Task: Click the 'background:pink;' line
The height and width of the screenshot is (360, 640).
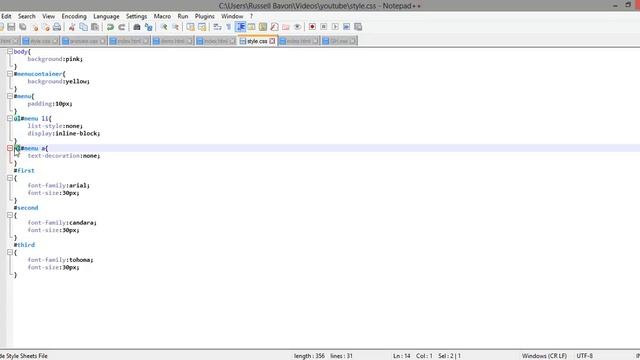Action: point(55,59)
